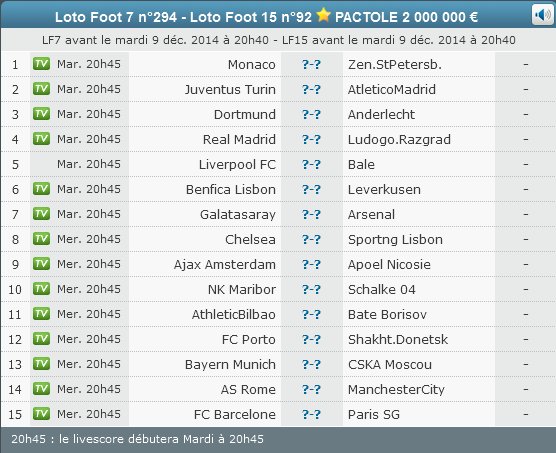Toggle the sound speaker icon
556x453 pixels.
(543, 15)
